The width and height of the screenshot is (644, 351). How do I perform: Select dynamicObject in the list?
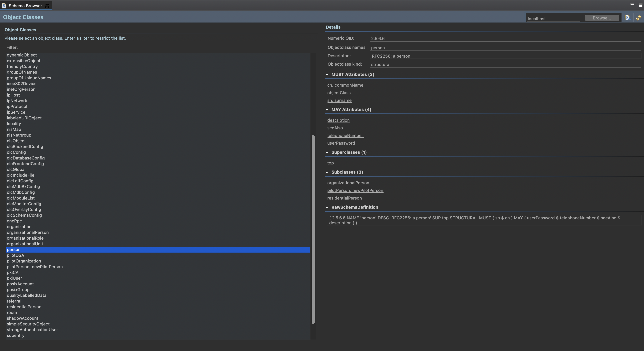pyautogui.click(x=158, y=55)
